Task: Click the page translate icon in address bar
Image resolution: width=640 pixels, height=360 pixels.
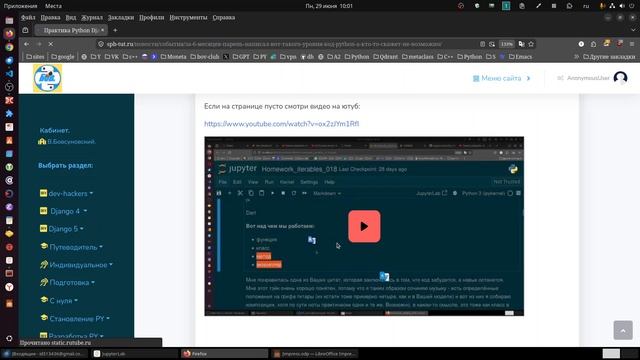Action: tap(522, 44)
